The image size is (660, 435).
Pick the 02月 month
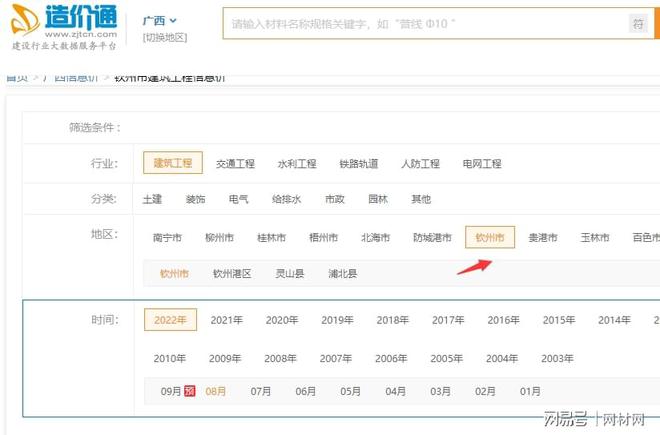485,392
